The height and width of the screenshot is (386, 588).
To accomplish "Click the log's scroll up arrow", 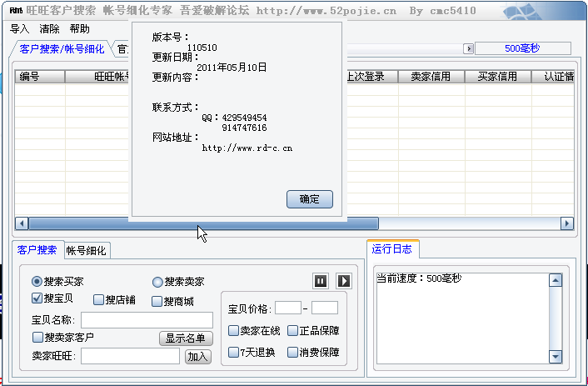I will [556, 280].
